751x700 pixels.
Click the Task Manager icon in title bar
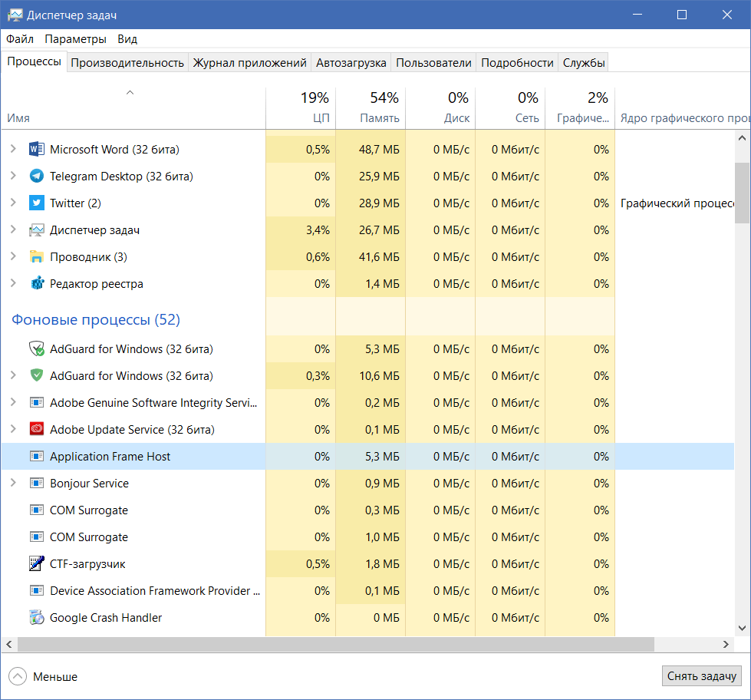click(x=15, y=14)
